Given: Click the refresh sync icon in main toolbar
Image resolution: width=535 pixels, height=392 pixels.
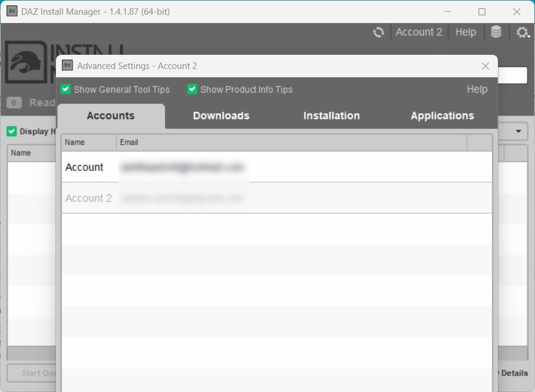Looking at the screenshot, I should [378, 32].
